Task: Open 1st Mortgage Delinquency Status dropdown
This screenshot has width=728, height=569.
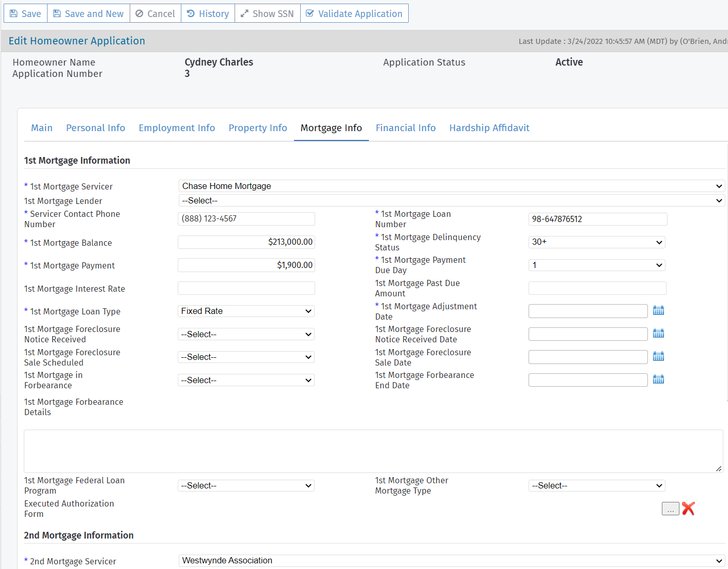Action: coord(596,242)
